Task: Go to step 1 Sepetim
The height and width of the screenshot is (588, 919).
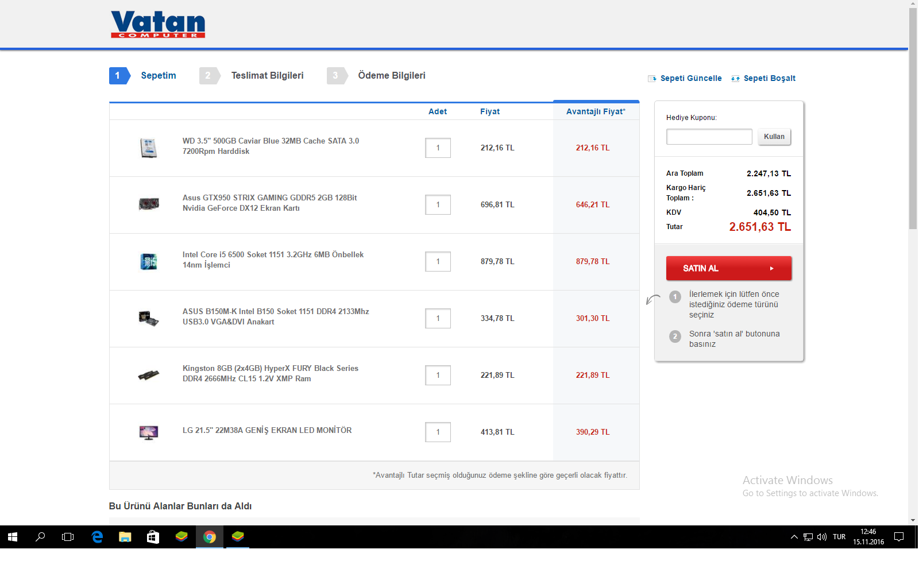Action: (143, 76)
